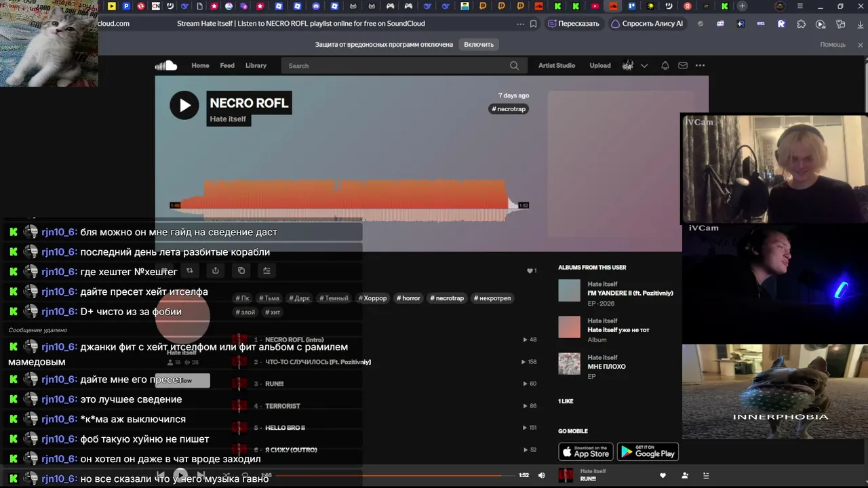Open the Upload page
The image size is (868, 488).
[x=600, y=66]
